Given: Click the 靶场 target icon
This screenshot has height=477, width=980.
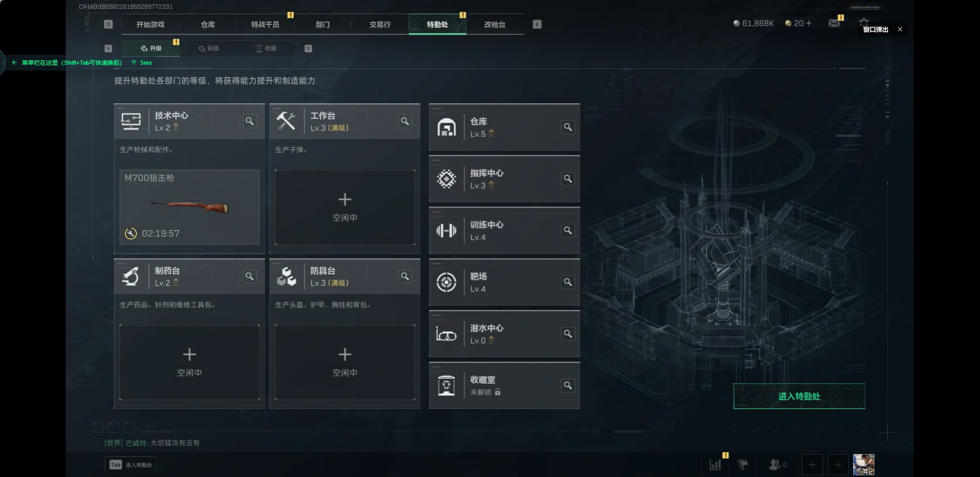Looking at the screenshot, I should pyautogui.click(x=446, y=282).
